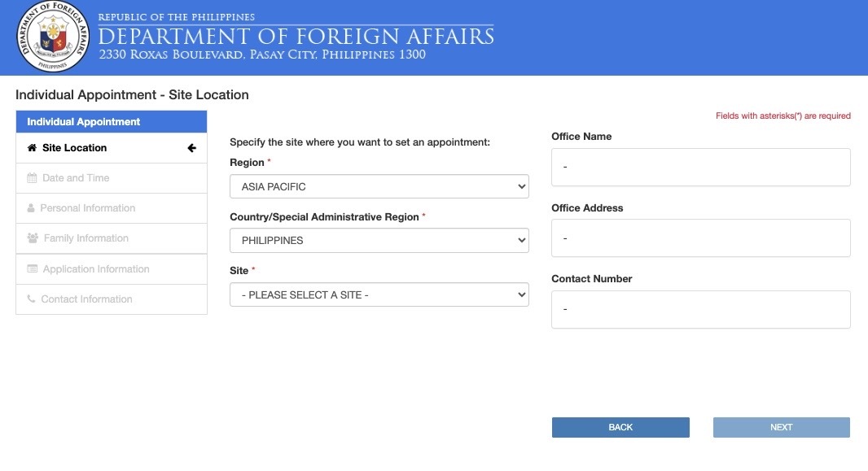Click the home icon beside Site Location
Screen dimensions: 868x471
[31, 147]
